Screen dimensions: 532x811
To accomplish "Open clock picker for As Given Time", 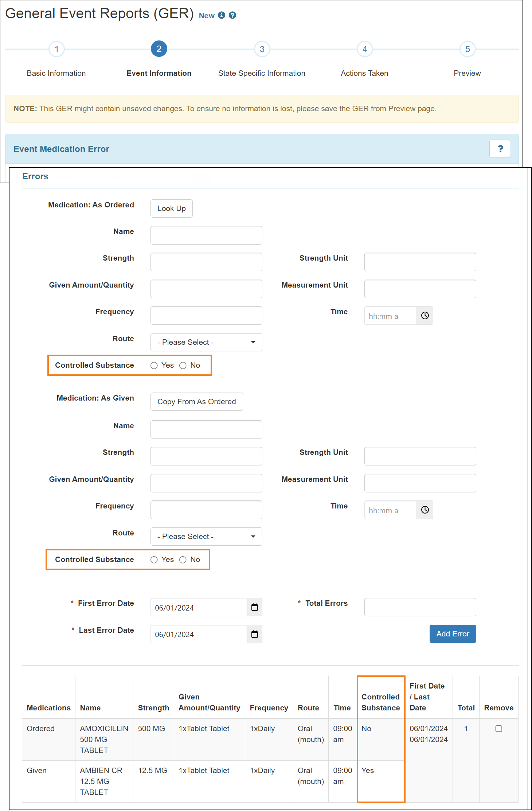I will 425,510.
